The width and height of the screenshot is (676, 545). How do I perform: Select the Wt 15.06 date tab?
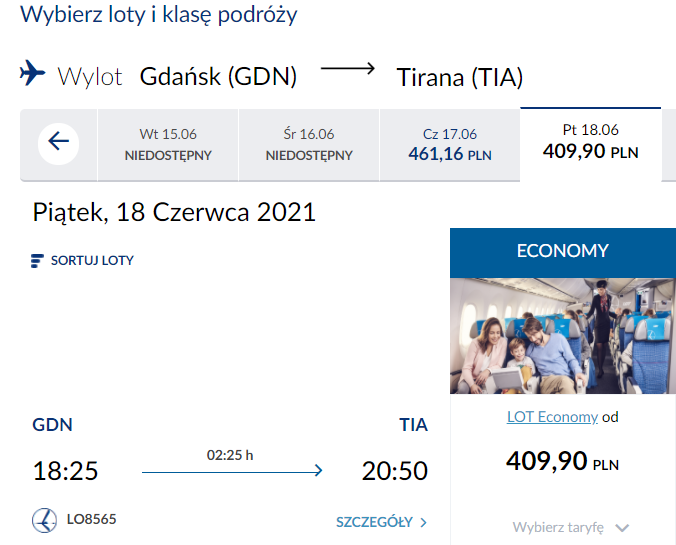168,145
